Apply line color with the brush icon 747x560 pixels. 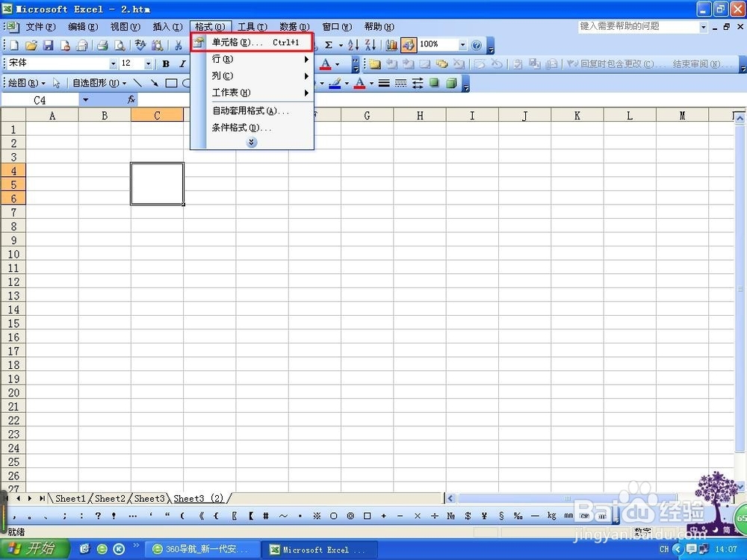335,84
